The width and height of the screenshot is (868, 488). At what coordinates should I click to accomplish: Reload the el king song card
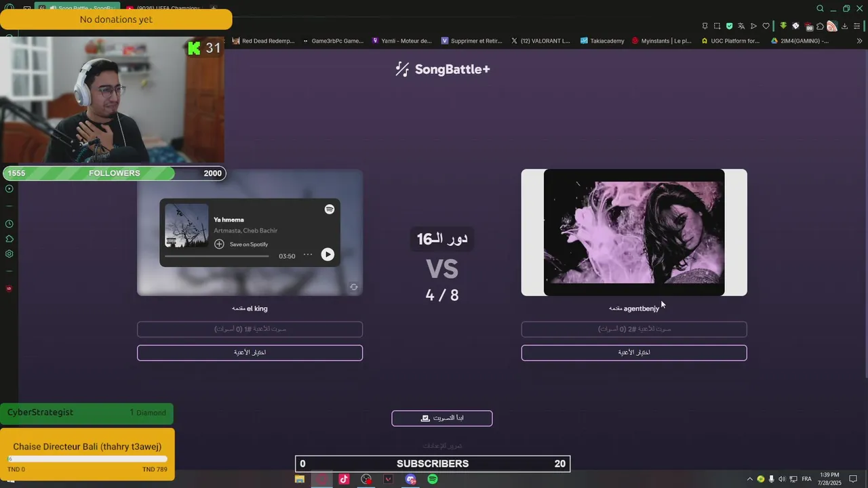pyautogui.click(x=354, y=287)
